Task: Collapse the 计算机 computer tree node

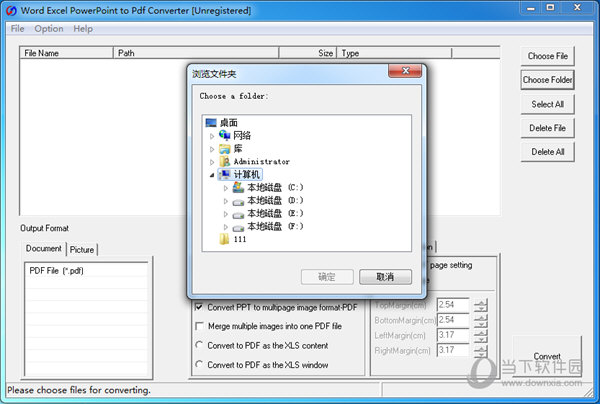Action: click(212, 175)
